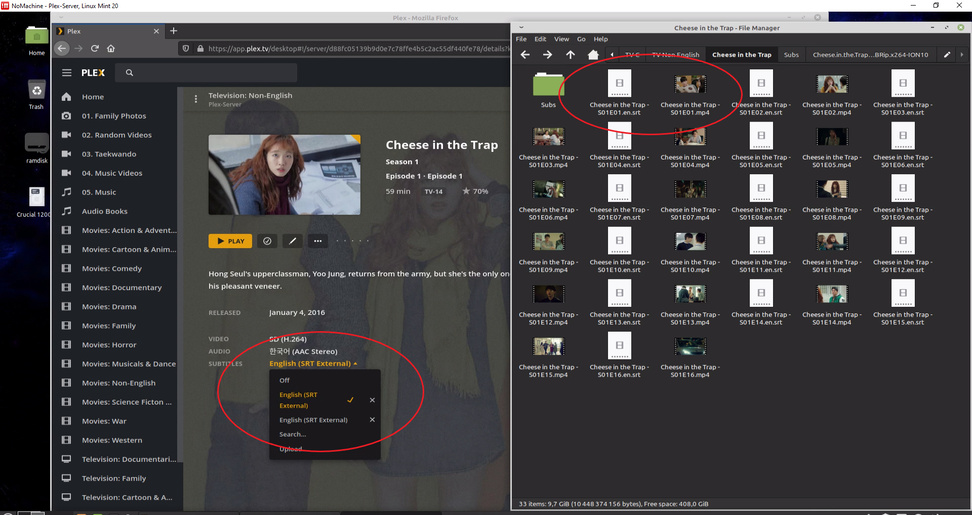Click the Cheese in the Trap title link
Image resolution: width=972 pixels, height=515 pixels.
click(441, 145)
